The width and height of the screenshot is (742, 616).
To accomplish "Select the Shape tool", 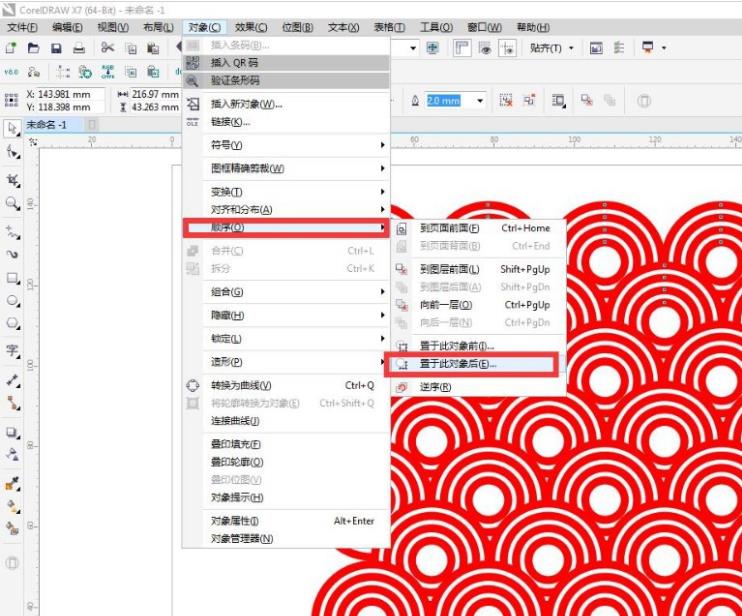I will click(12, 153).
